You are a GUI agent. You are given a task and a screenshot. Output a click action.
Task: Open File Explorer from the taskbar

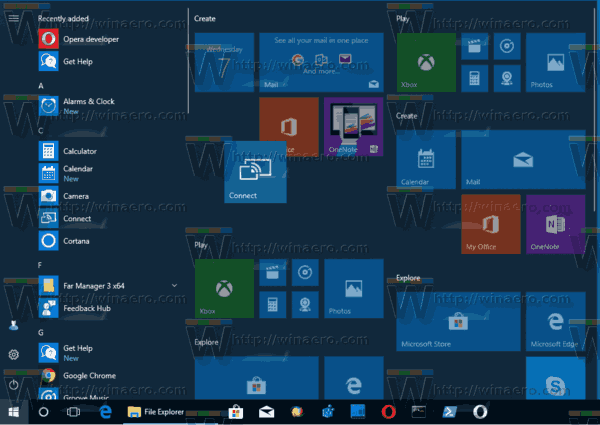tap(155, 412)
